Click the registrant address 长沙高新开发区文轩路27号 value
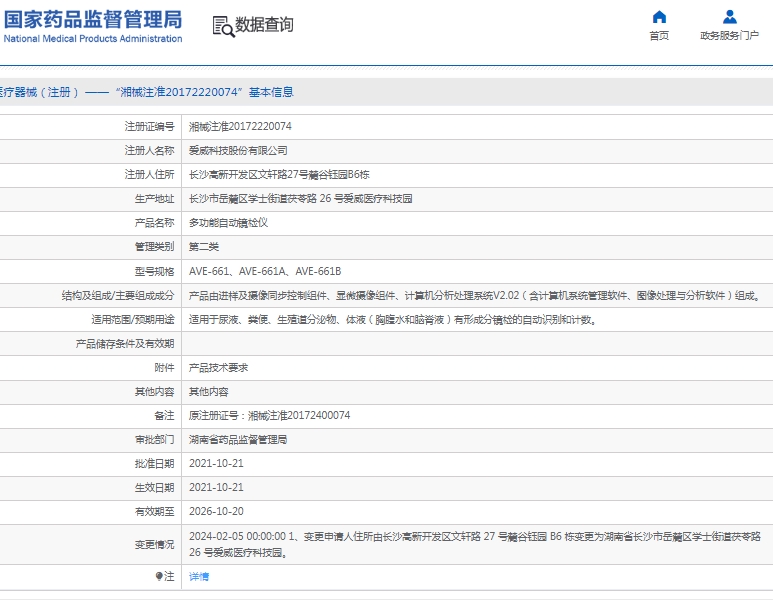Viewport: 773px width, 600px height. click(279, 175)
